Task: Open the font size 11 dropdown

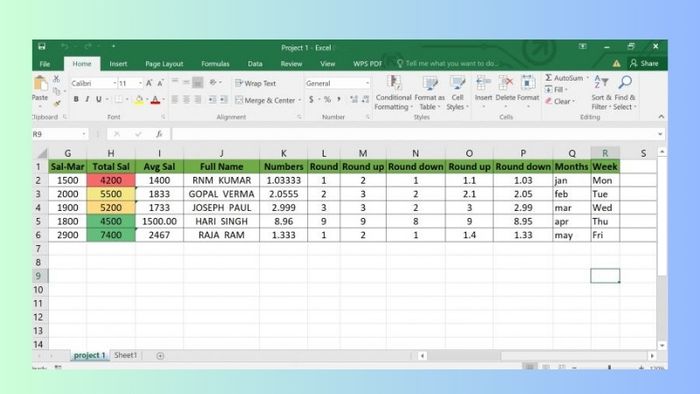Action: pyautogui.click(x=140, y=83)
